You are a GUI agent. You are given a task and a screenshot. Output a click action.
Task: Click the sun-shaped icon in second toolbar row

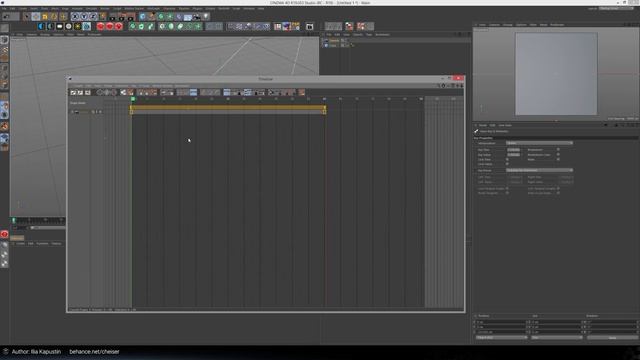78,27
